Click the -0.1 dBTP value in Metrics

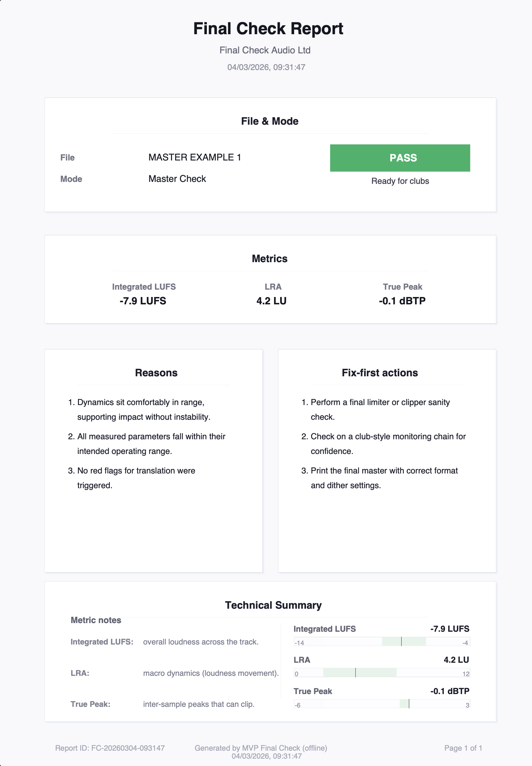(x=402, y=301)
